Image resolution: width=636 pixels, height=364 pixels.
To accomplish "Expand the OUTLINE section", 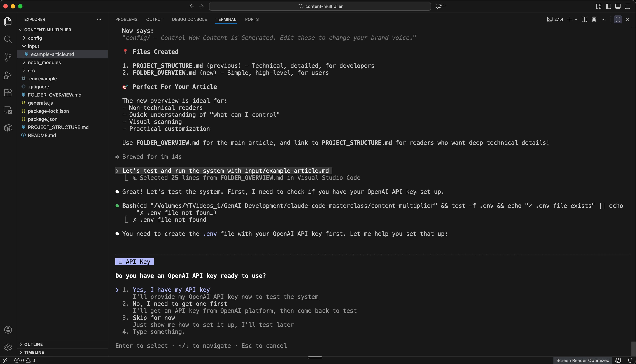I will [x=33, y=344].
